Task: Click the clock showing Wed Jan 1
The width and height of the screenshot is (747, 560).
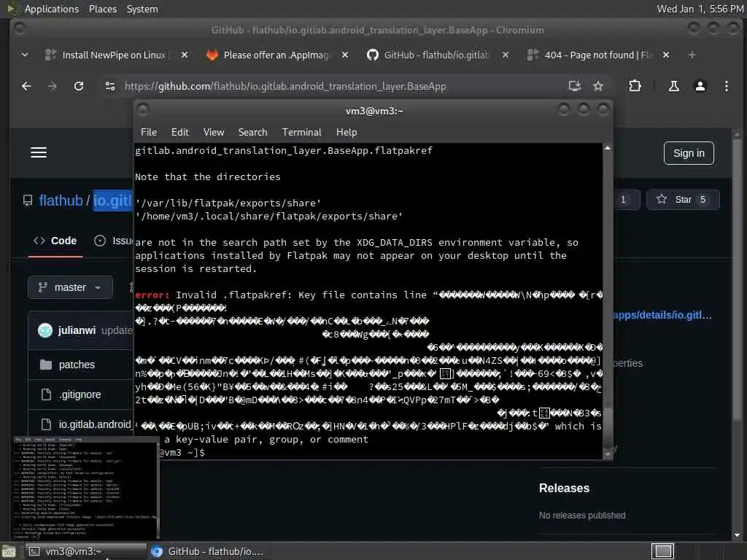Action: pos(700,9)
